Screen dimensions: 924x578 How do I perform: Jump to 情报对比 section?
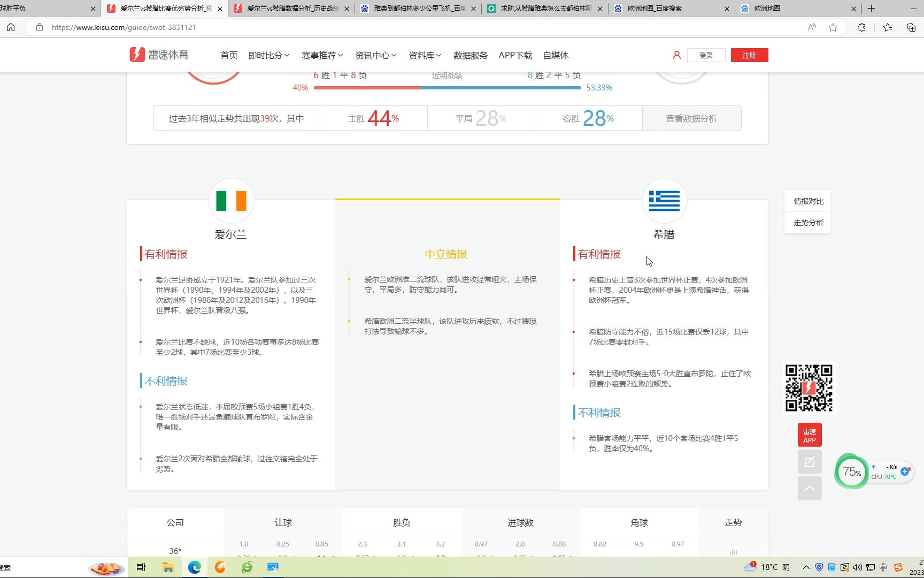pos(808,201)
